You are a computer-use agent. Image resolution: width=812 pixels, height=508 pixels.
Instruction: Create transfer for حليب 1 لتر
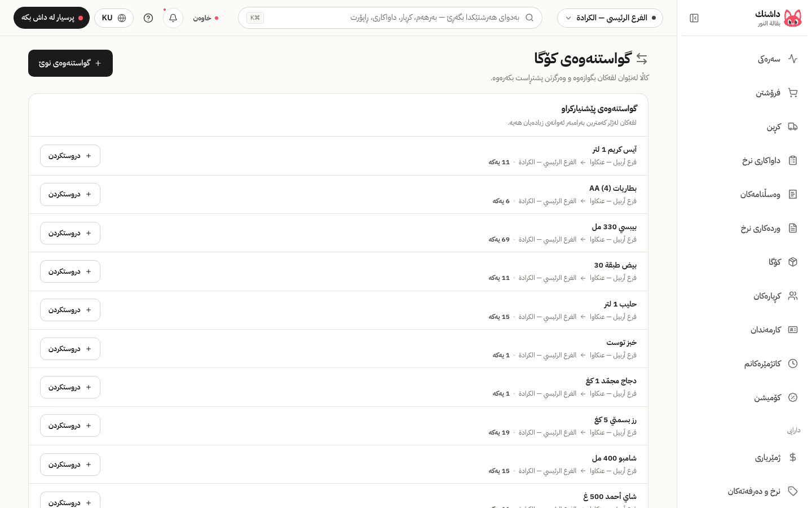70,310
